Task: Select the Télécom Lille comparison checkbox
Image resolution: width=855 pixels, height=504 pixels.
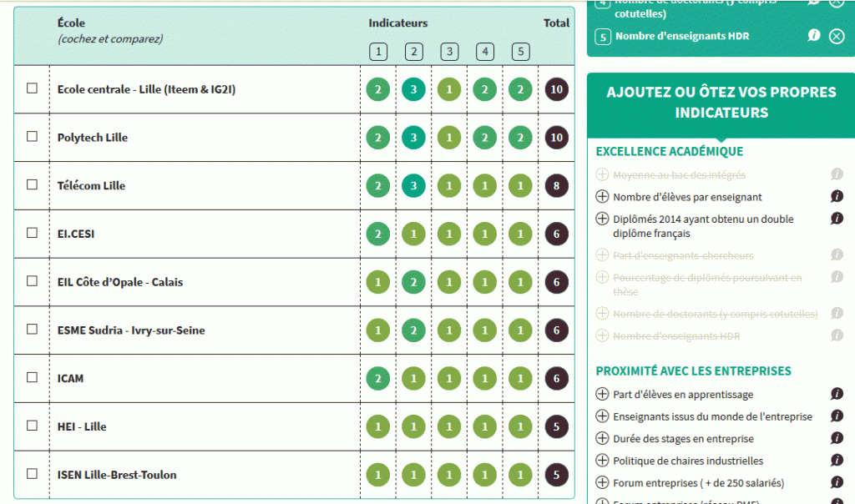Action: click(x=33, y=184)
